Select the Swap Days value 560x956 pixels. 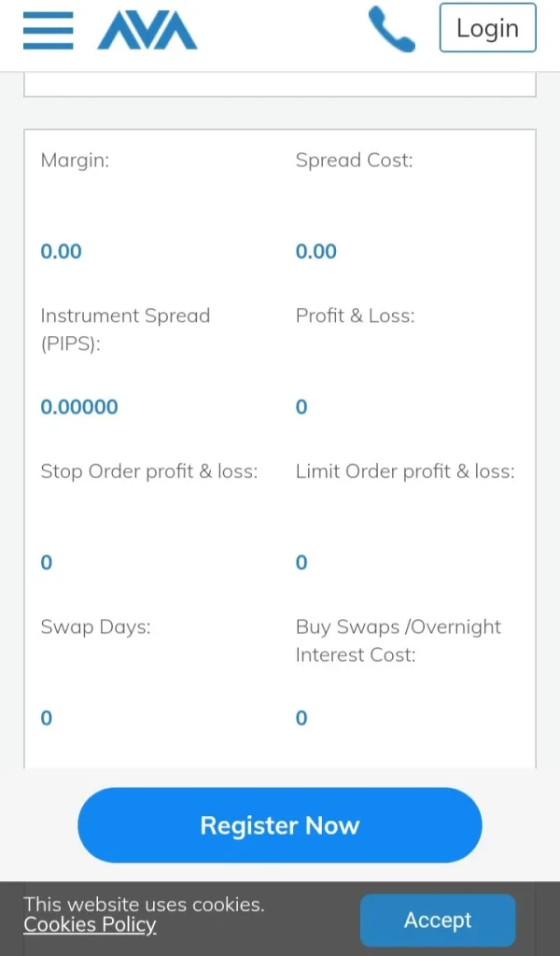(x=47, y=718)
